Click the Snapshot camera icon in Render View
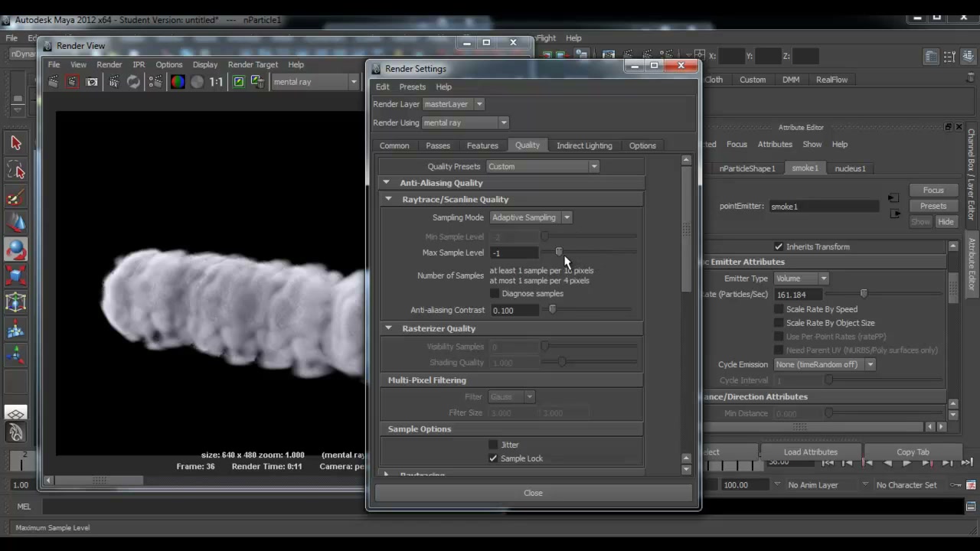Viewport: 980px width, 551px height. tap(92, 82)
